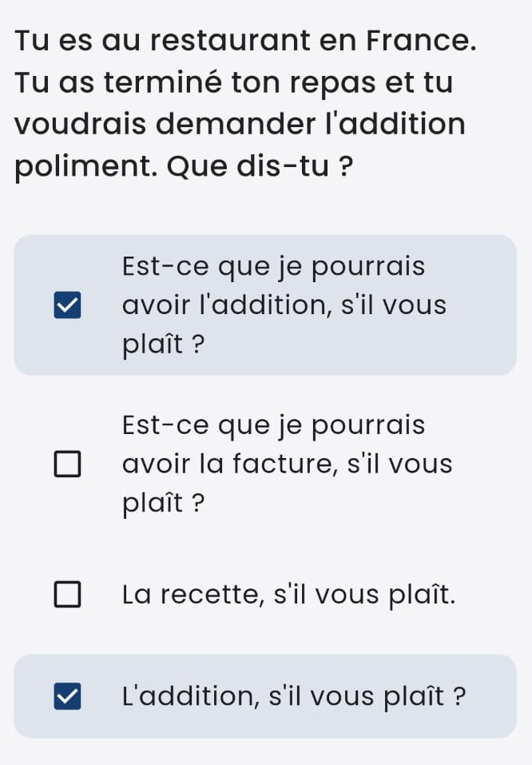
Task: Click the question text 'Que dis-tu ?'
Action: [x=260, y=166]
